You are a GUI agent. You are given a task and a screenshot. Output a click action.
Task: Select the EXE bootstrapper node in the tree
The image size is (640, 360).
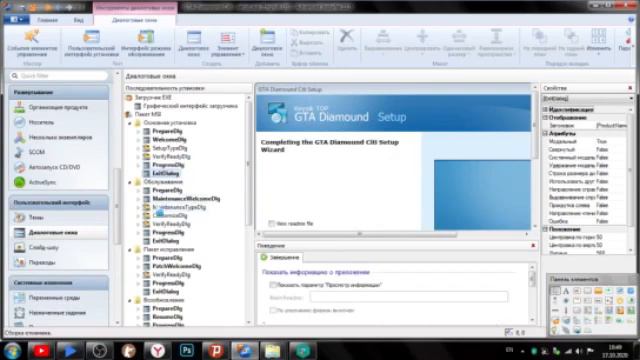tap(153, 98)
